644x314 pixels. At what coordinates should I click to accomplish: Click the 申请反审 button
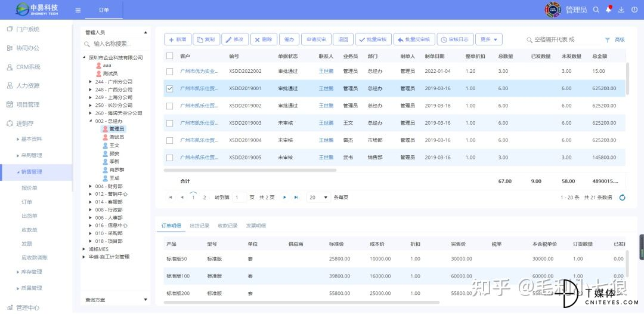(x=316, y=39)
